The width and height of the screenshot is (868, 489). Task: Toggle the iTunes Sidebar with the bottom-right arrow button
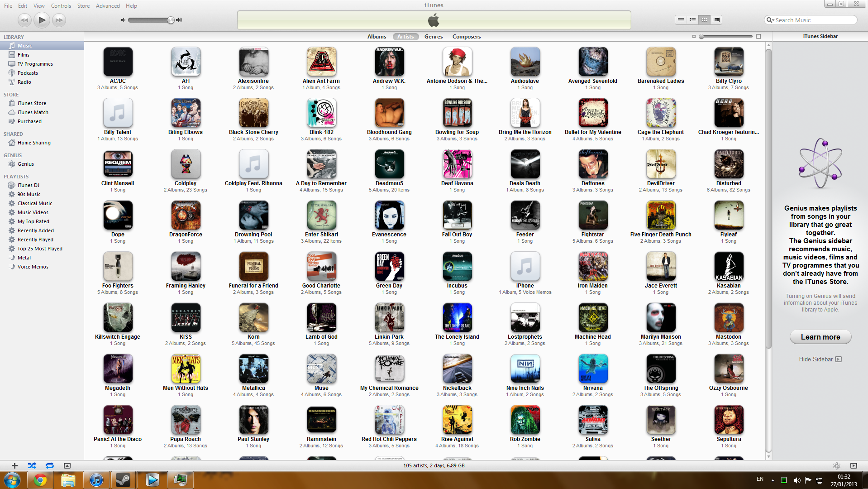(854, 465)
